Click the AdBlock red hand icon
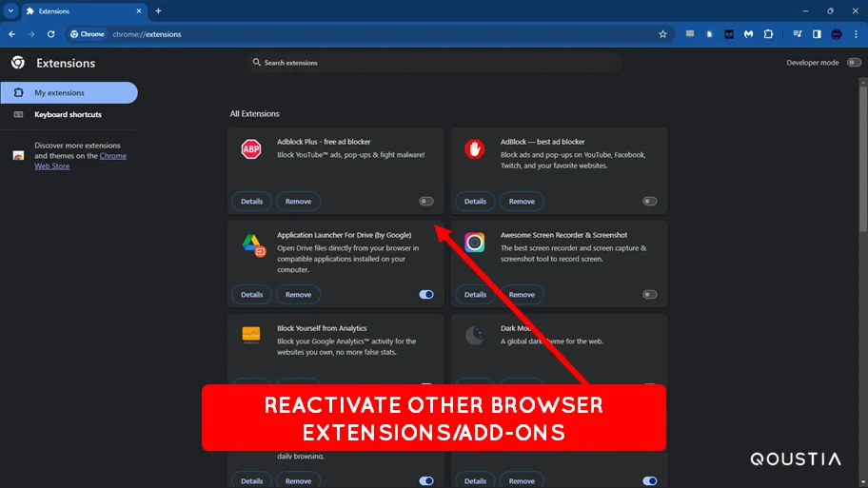 click(x=474, y=148)
